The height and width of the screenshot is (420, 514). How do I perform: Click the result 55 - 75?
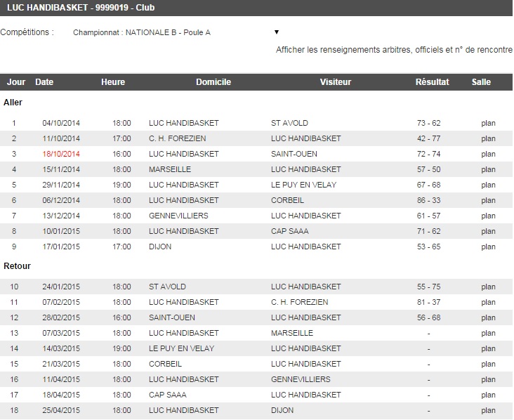428,287
